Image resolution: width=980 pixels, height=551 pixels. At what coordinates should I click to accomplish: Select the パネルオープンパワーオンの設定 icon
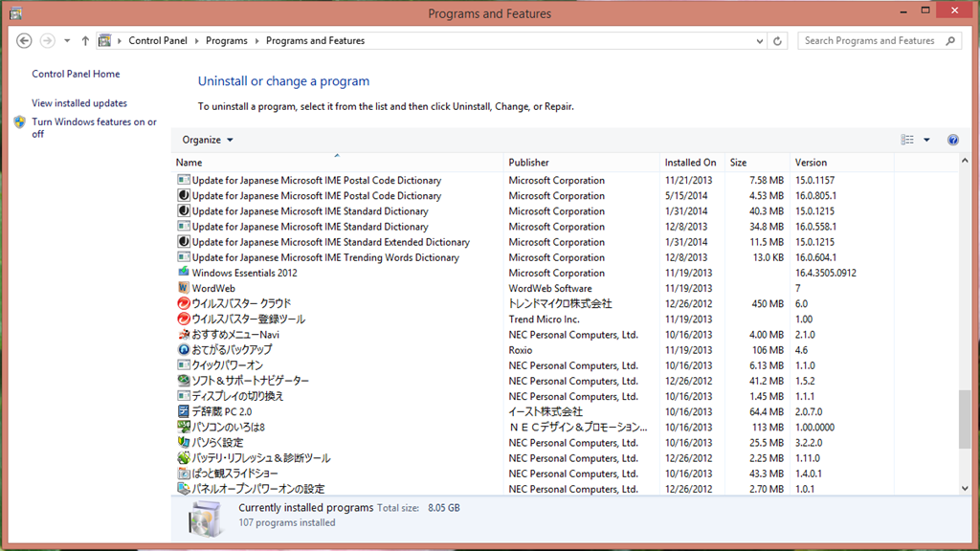(183, 489)
